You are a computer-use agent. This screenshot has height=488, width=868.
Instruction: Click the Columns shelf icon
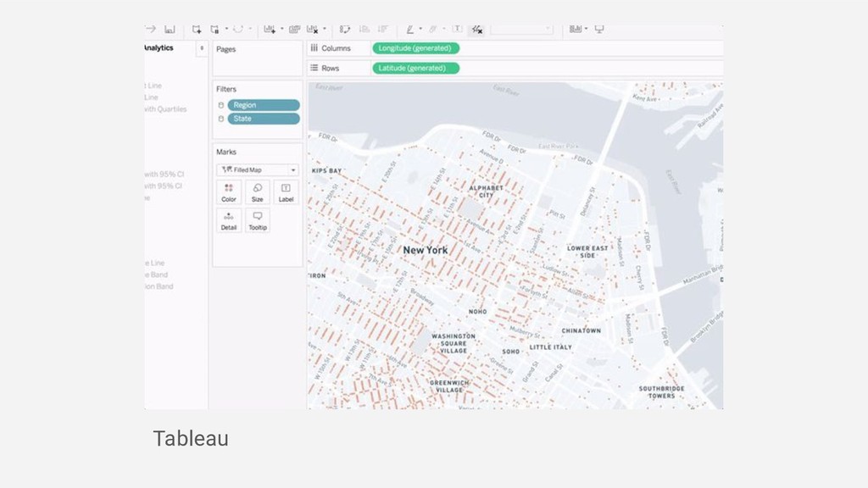point(314,48)
